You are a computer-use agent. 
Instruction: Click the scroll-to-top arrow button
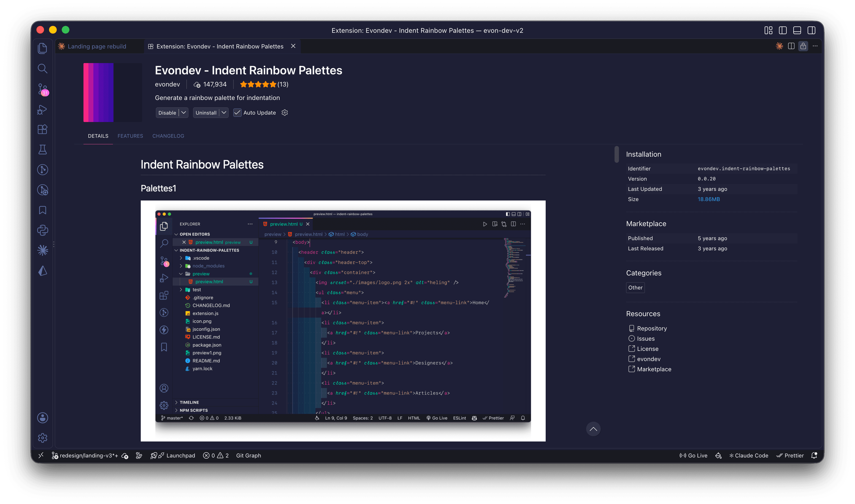593,429
